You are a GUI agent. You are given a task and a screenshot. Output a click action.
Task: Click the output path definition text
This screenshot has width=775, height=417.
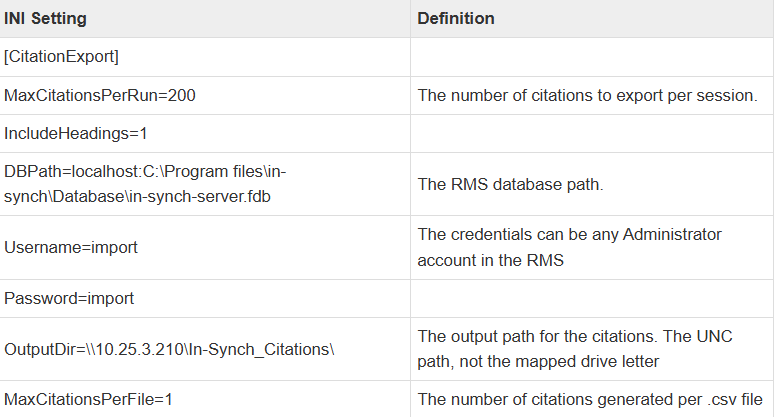click(x=575, y=349)
